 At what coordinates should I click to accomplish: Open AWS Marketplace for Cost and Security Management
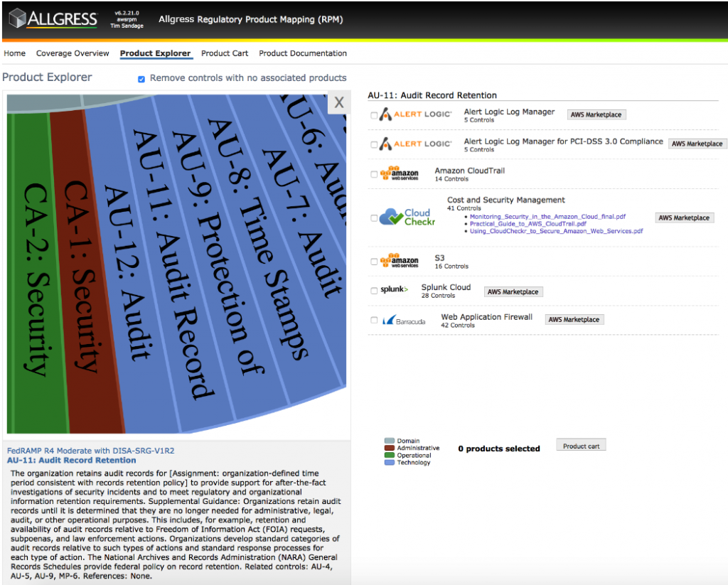pos(684,218)
